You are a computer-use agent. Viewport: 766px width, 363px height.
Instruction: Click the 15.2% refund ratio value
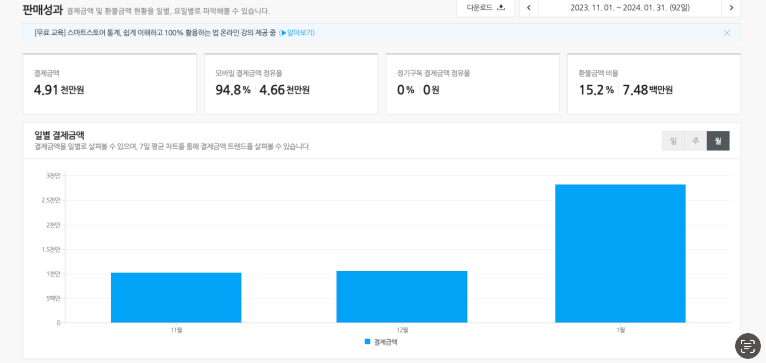click(x=596, y=90)
